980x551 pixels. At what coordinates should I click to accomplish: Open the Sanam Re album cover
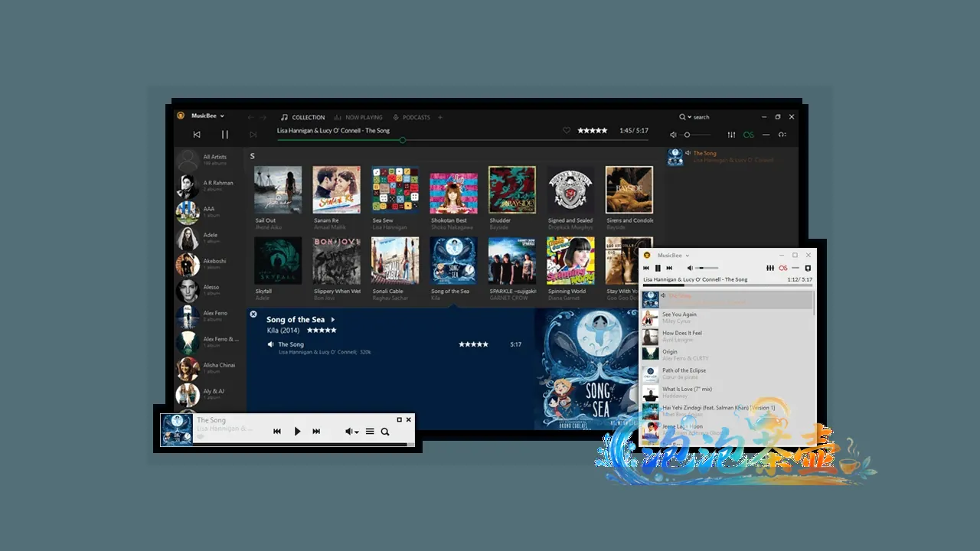point(337,190)
